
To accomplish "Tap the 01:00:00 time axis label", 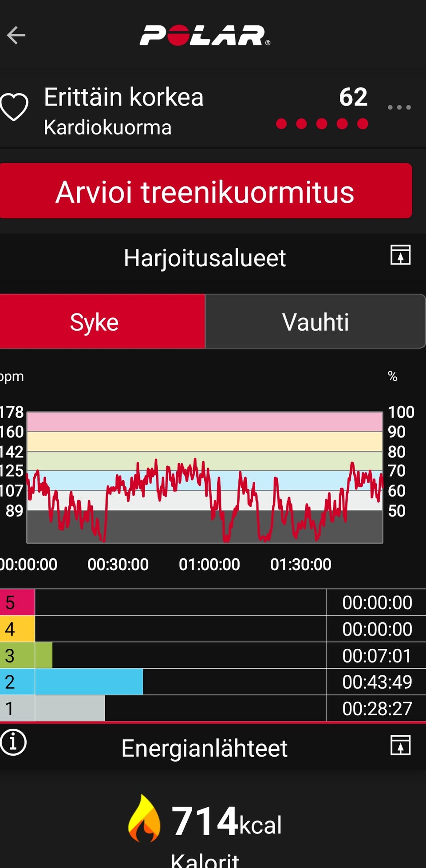I will (x=209, y=564).
